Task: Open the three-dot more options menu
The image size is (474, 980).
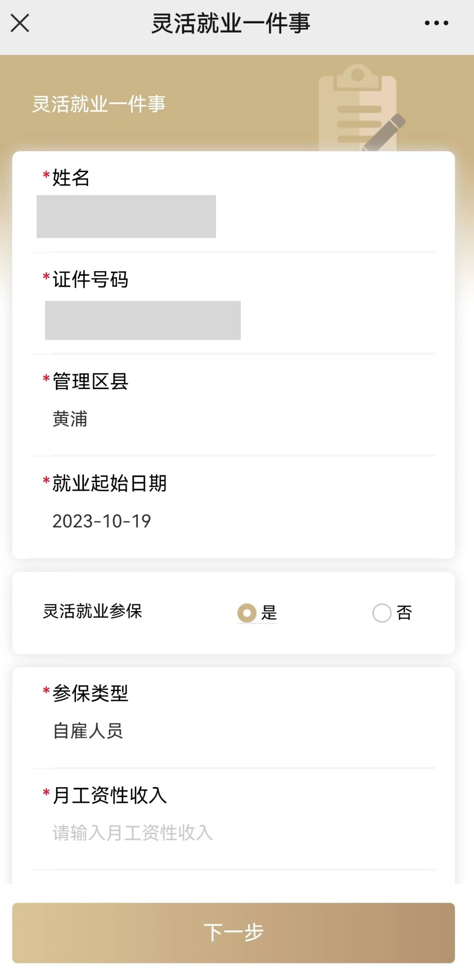Action: pos(436,23)
